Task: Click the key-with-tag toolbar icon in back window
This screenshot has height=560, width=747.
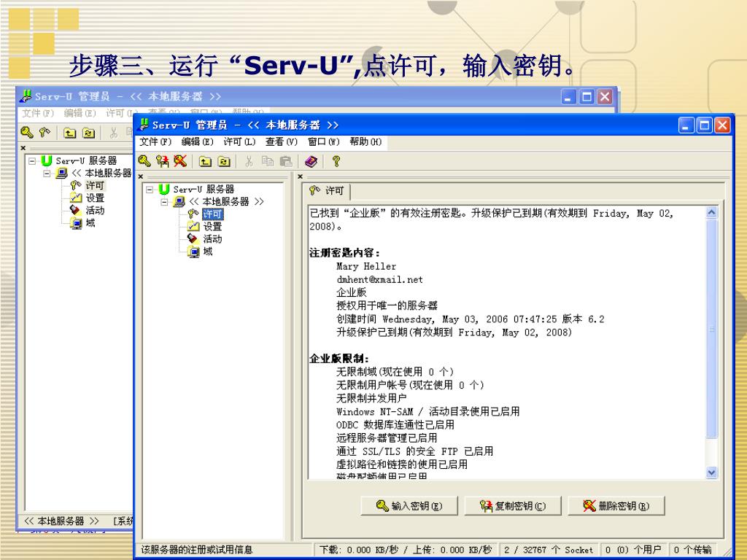Action: coord(44,133)
